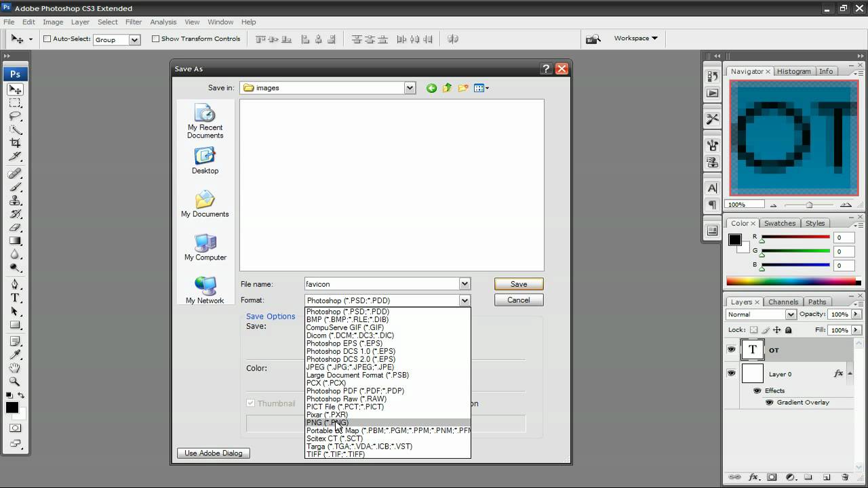Select the Slice tool
Image resolution: width=868 pixels, height=488 pixels.
(x=15, y=157)
